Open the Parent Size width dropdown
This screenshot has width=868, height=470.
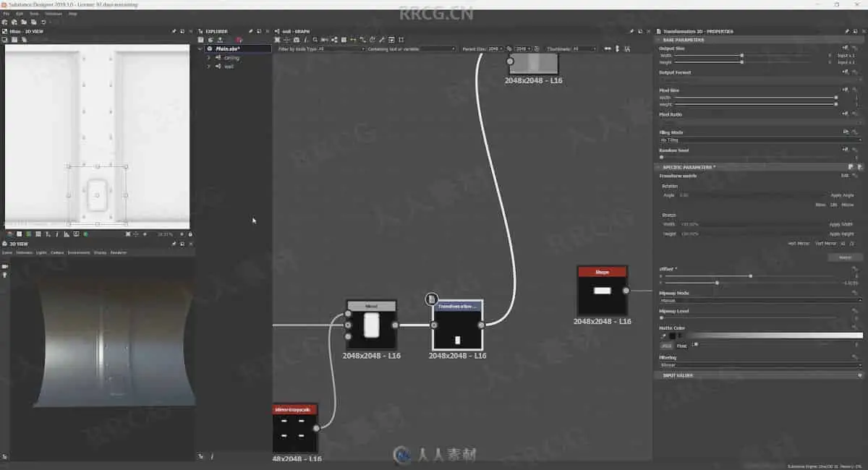pyautogui.click(x=495, y=48)
